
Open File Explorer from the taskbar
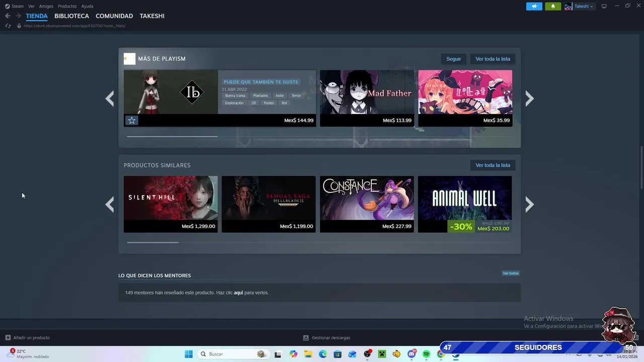(x=308, y=354)
